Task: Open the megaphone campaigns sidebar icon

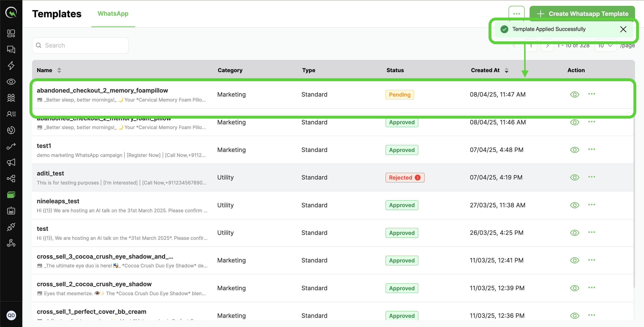Action: tap(11, 162)
